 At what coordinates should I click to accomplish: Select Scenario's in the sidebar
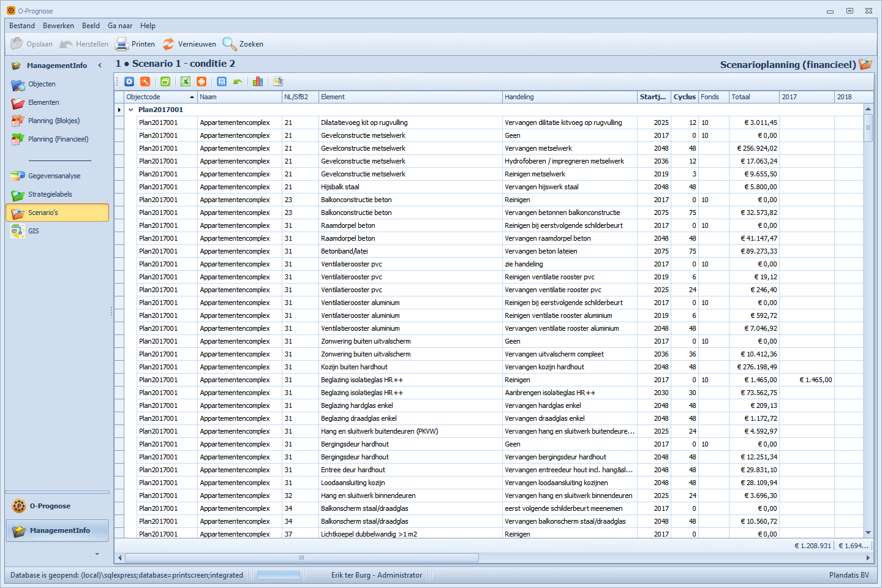point(57,213)
